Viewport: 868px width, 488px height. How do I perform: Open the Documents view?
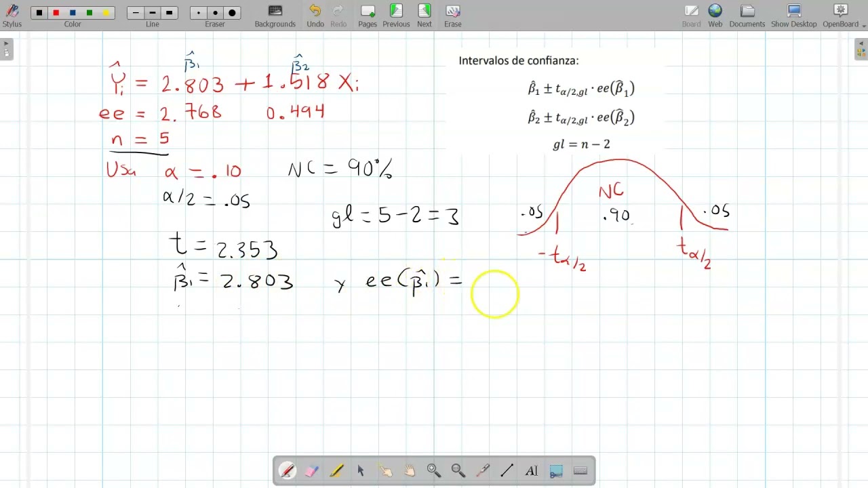tap(747, 15)
